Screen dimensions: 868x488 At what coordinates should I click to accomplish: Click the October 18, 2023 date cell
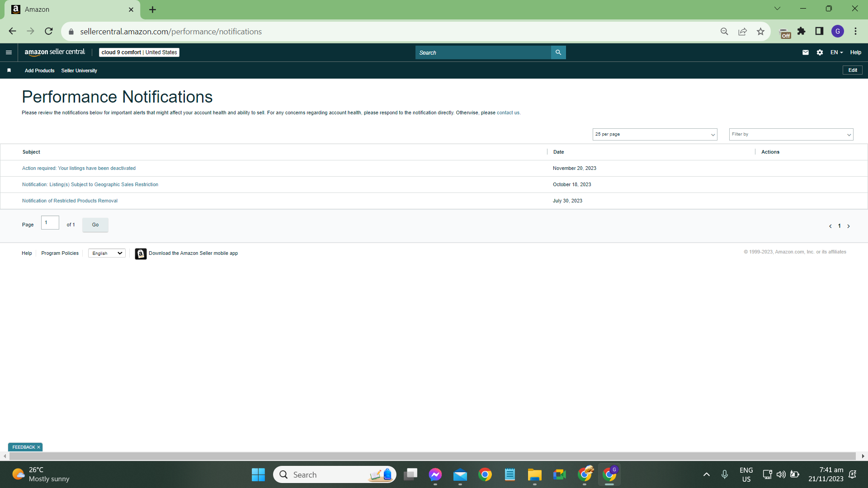572,184
